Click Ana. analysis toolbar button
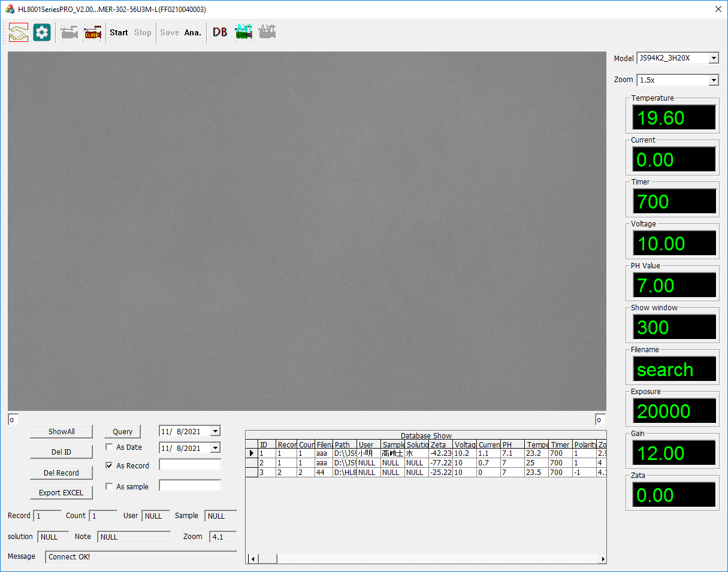 tap(192, 32)
